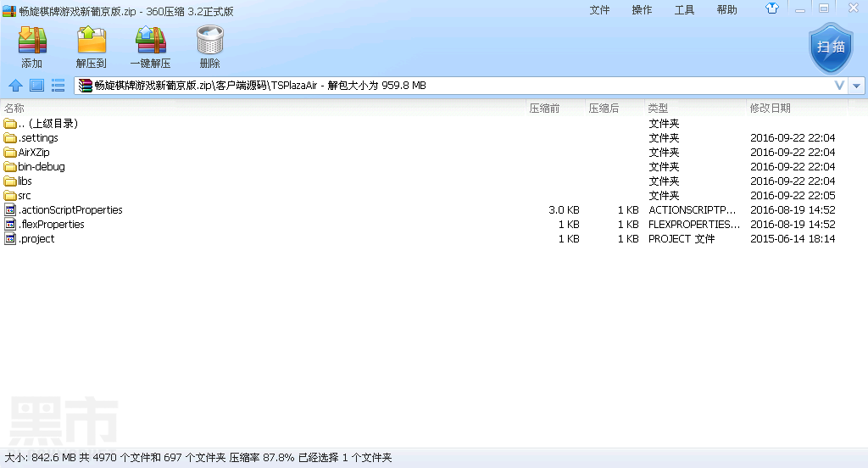Screen dimensions: 868x468
Task: Minimize the 360压缩 window
Action: pos(800,8)
